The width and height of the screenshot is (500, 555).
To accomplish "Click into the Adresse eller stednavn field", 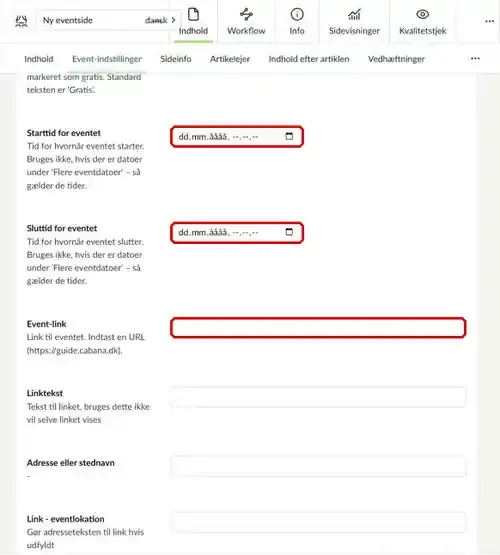I will [318, 466].
